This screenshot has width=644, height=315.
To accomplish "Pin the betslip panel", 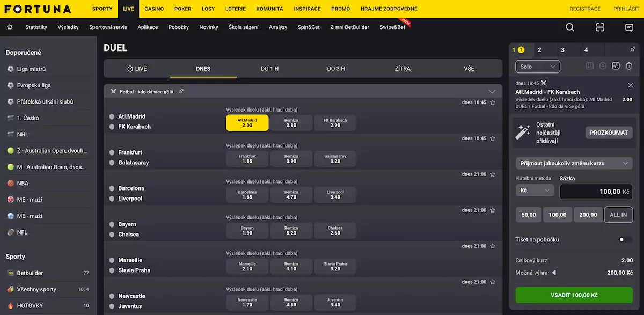I will point(633,49).
